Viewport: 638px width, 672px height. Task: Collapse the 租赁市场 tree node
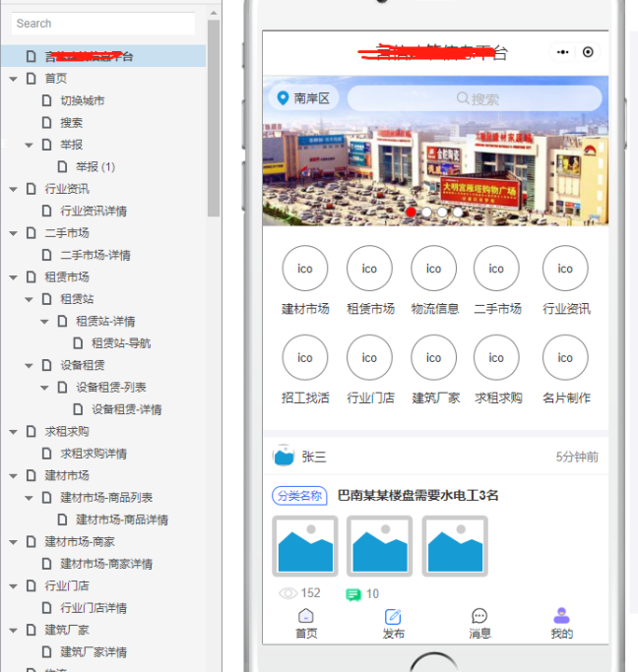coord(14,277)
